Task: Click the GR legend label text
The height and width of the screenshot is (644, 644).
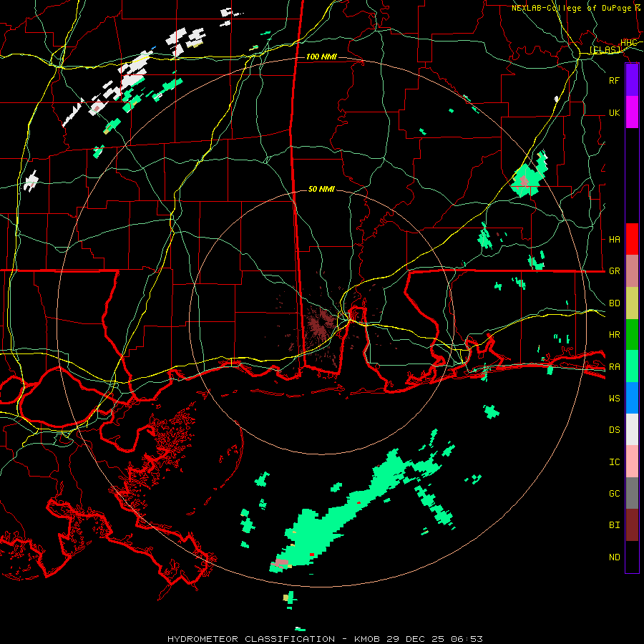Action: point(614,271)
